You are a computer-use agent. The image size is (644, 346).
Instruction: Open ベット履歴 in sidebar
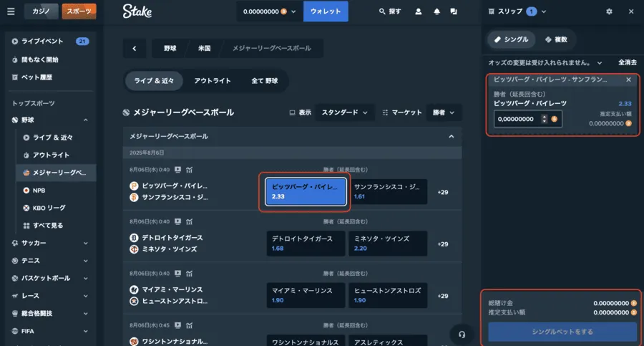coord(32,77)
